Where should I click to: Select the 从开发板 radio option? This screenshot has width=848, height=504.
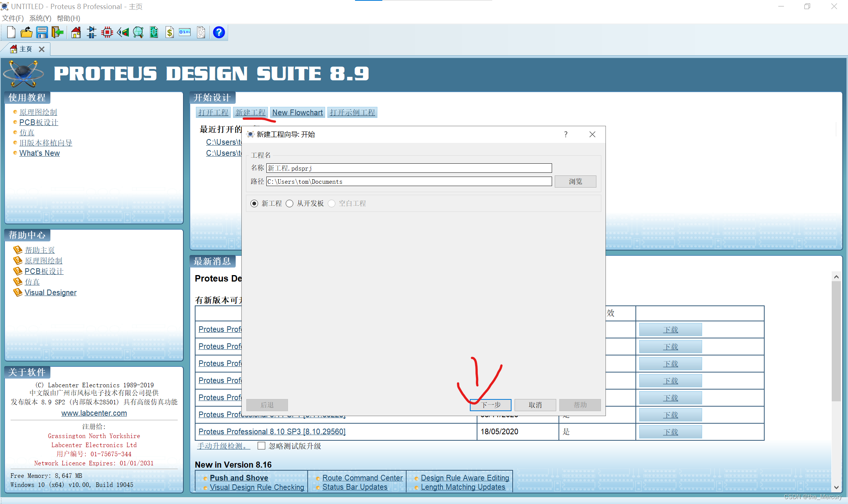coord(289,203)
